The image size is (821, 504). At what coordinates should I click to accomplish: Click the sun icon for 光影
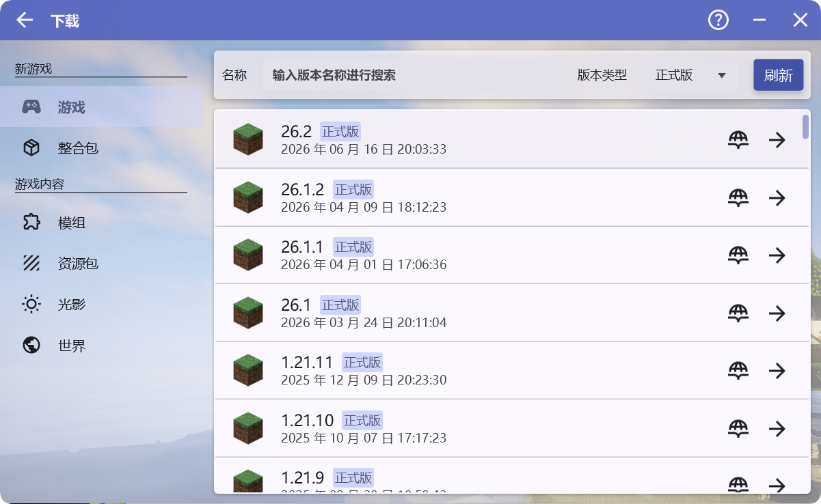(31, 305)
